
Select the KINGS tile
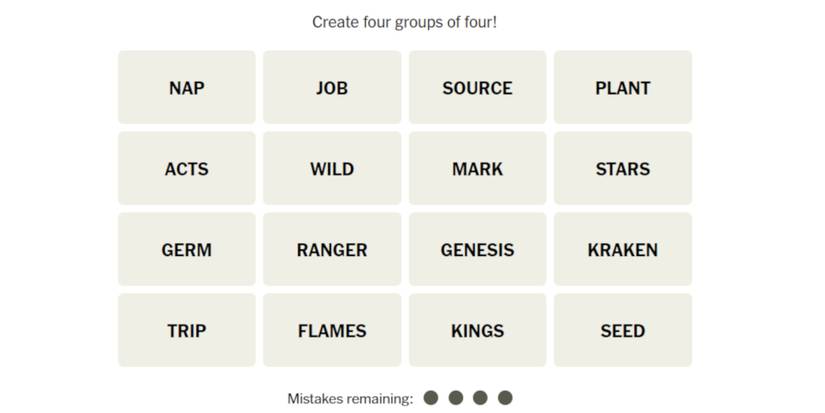click(477, 331)
